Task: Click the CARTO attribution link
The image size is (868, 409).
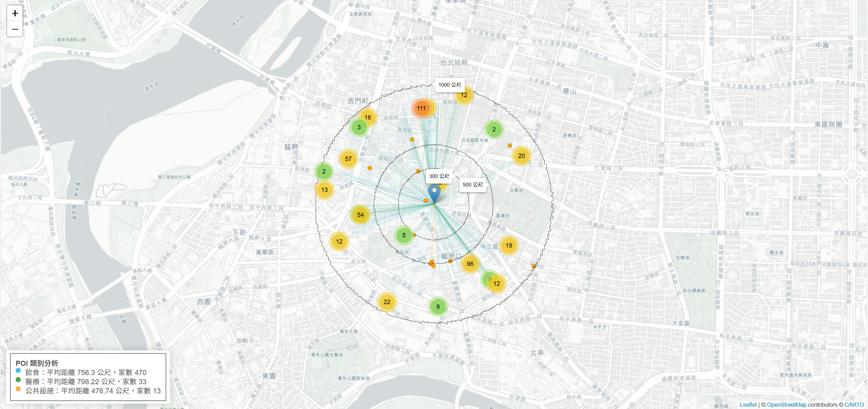Action: (854, 405)
